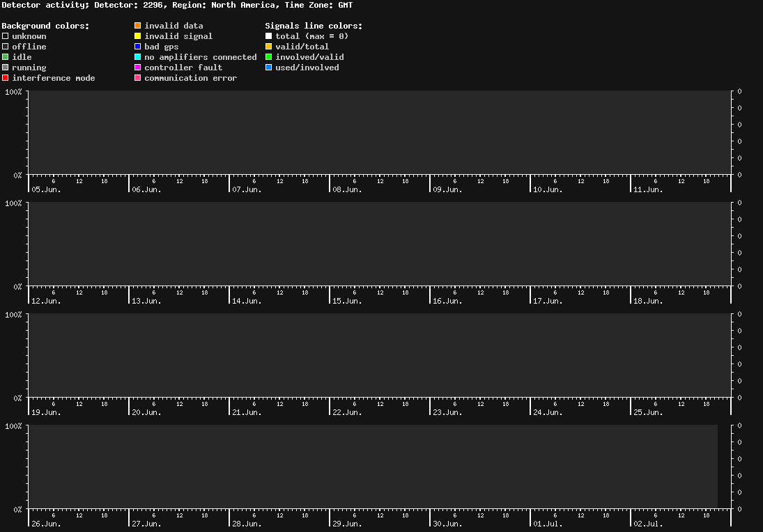The image size is (763, 532).
Task: Click the green idle color swatch
Action: click(x=6, y=57)
